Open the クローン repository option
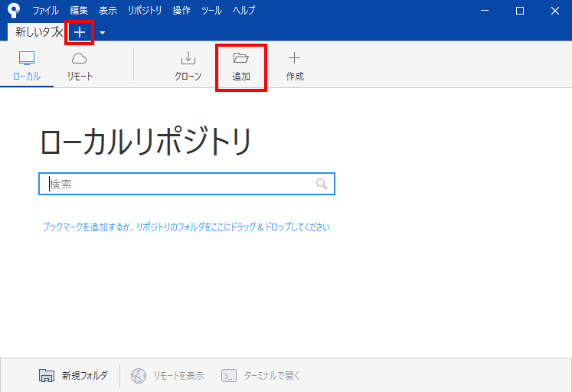572x392 pixels. (188, 67)
